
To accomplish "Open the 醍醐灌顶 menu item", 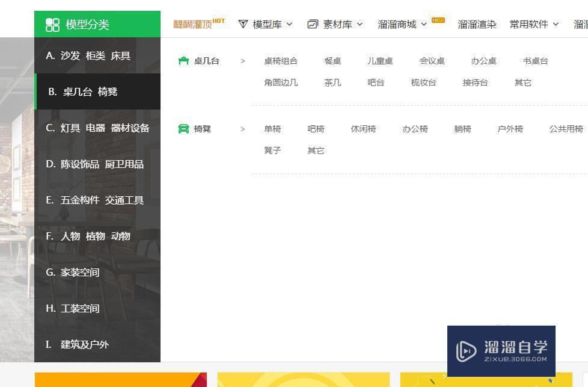I will click(x=194, y=24).
